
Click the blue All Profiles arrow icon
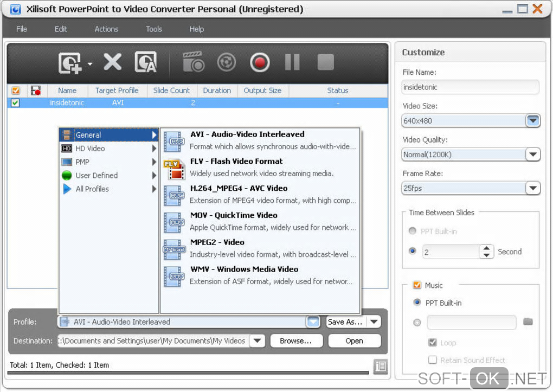(x=67, y=189)
